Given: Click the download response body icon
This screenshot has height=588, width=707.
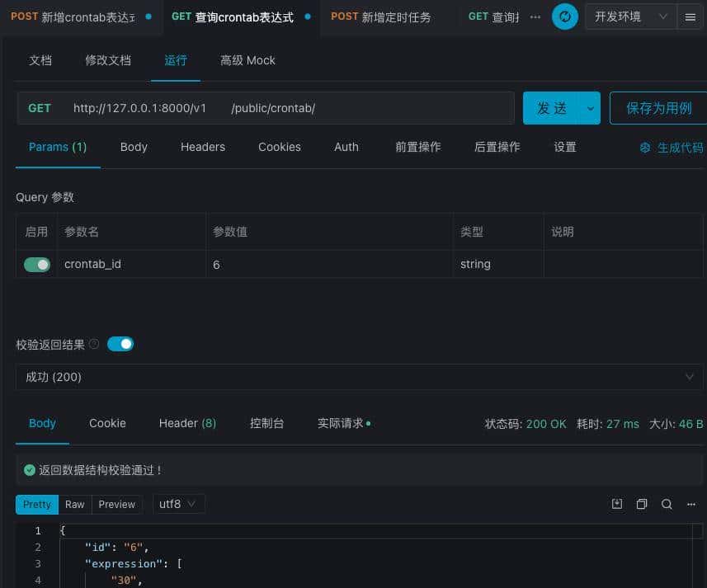Looking at the screenshot, I should pyautogui.click(x=617, y=503).
